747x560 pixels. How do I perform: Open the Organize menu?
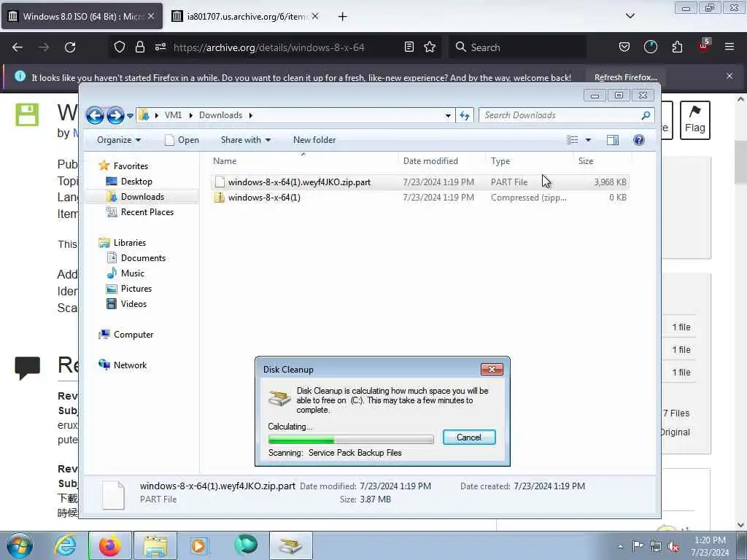[119, 140]
